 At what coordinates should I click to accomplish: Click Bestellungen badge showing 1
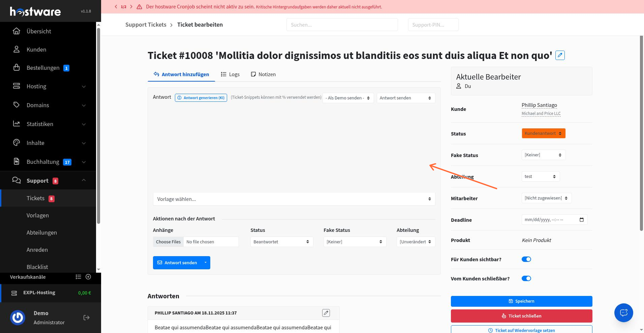(66, 68)
